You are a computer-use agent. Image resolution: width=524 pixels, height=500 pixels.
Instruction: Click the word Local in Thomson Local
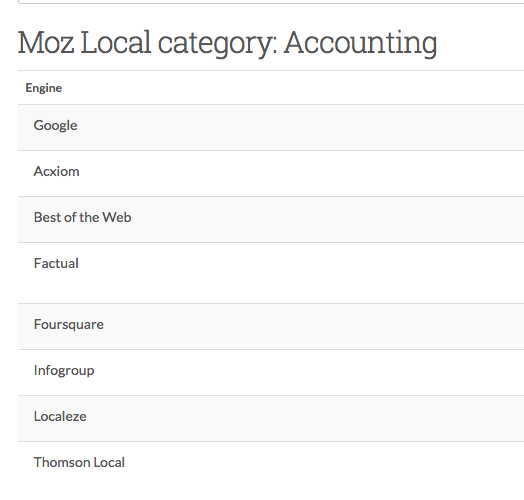pyautogui.click(x=109, y=462)
